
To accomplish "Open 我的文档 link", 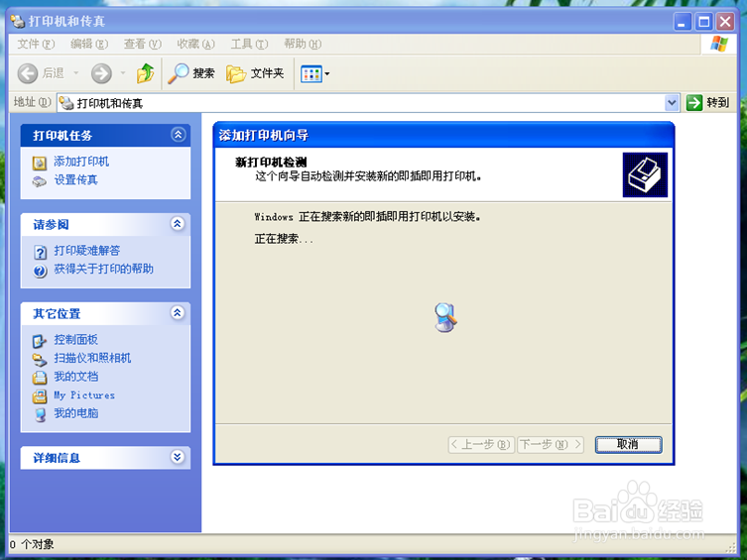I will click(75, 377).
